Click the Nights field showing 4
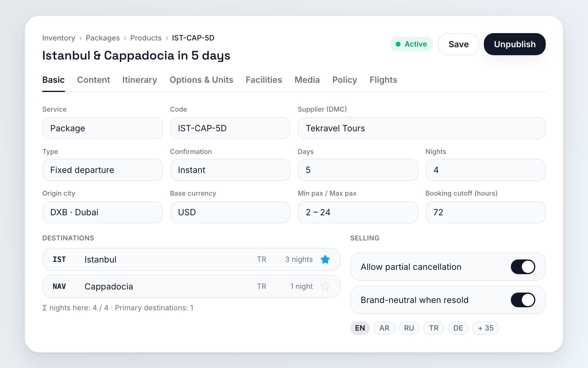Image resolution: width=588 pixels, height=368 pixels. [485, 170]
